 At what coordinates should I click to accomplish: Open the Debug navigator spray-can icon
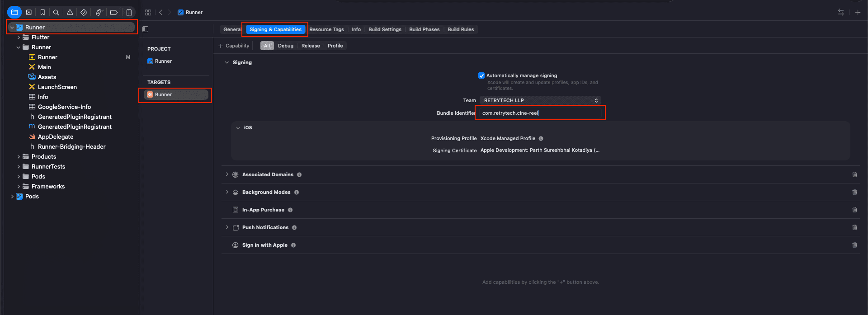click(x=99, y=13)
